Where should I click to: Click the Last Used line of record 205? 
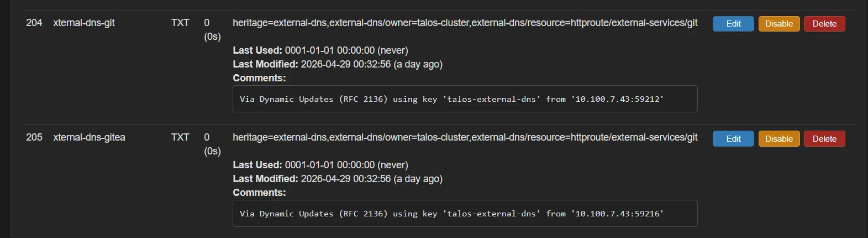click(x=320, y=165)
